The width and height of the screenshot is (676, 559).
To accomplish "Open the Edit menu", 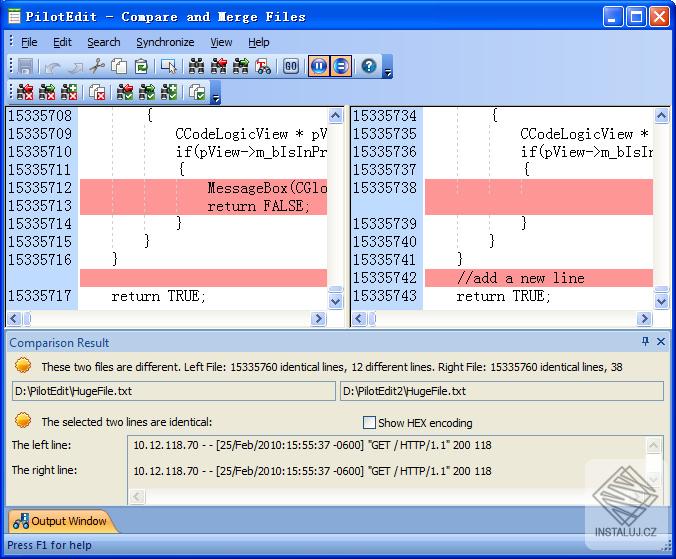I will point(62,42).
